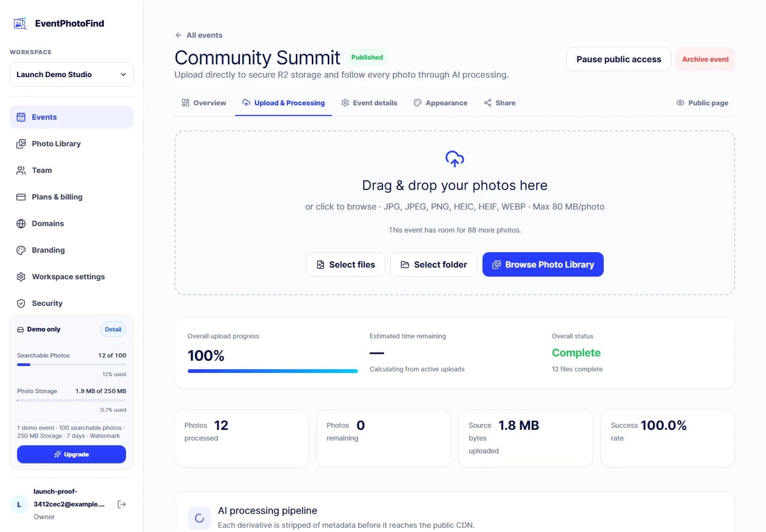Click the Upgrade plan button
Image resolution: width=766 pixels, height=532 pixels.
pyautogui.click(x=71, y=454)
